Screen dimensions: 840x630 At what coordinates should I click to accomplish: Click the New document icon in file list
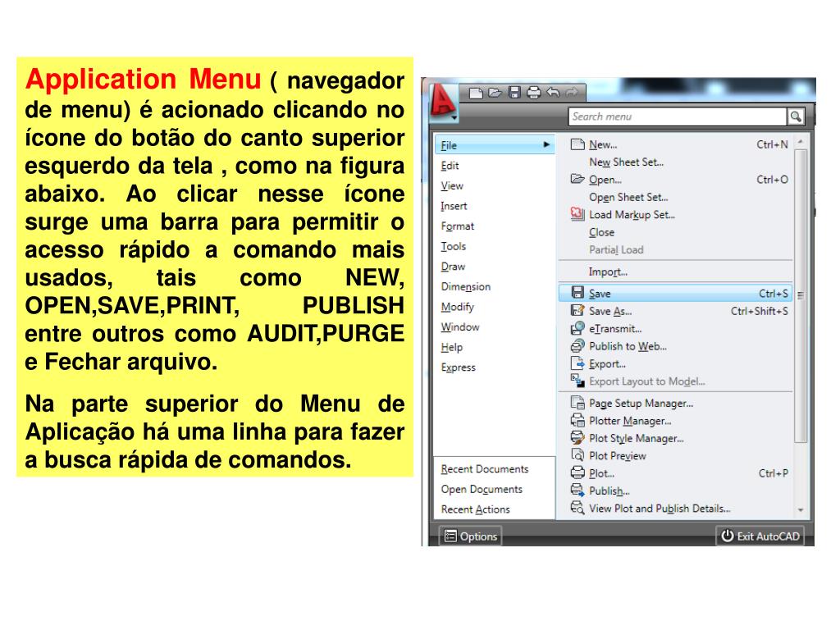[577, 144]
